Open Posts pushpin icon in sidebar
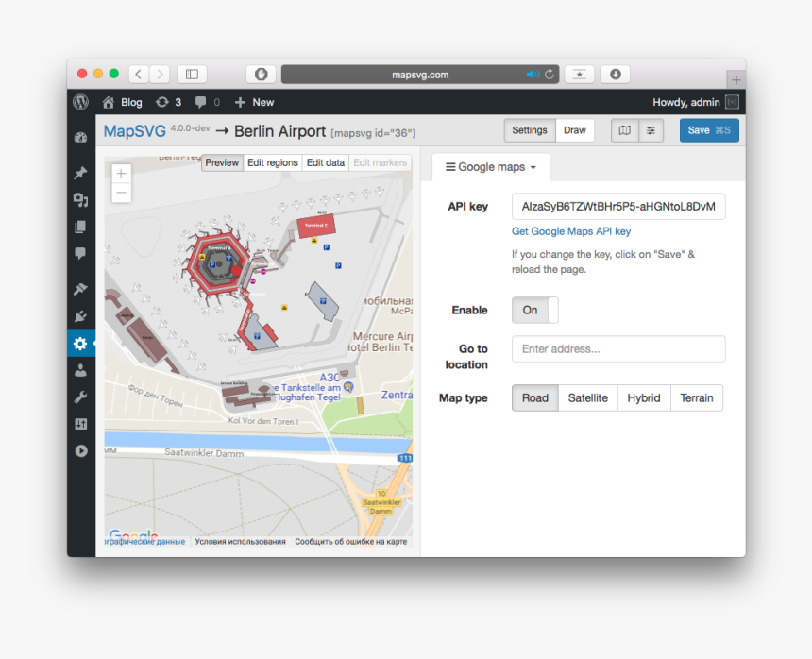The image size is (812, 659). pyautogui.click(x=81, y=173)
